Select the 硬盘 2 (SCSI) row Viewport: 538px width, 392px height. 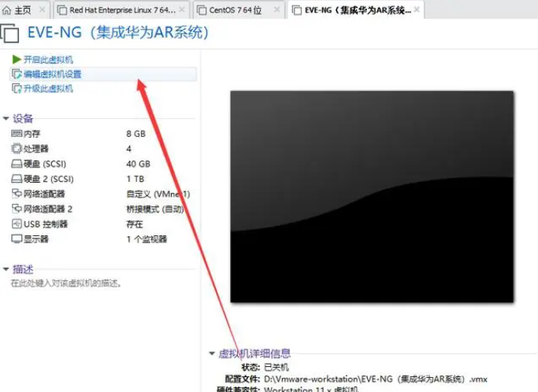coord(103,179)
